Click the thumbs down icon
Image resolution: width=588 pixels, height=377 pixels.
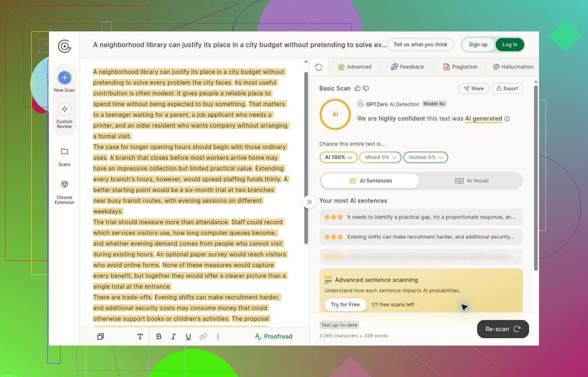[366, 89]
